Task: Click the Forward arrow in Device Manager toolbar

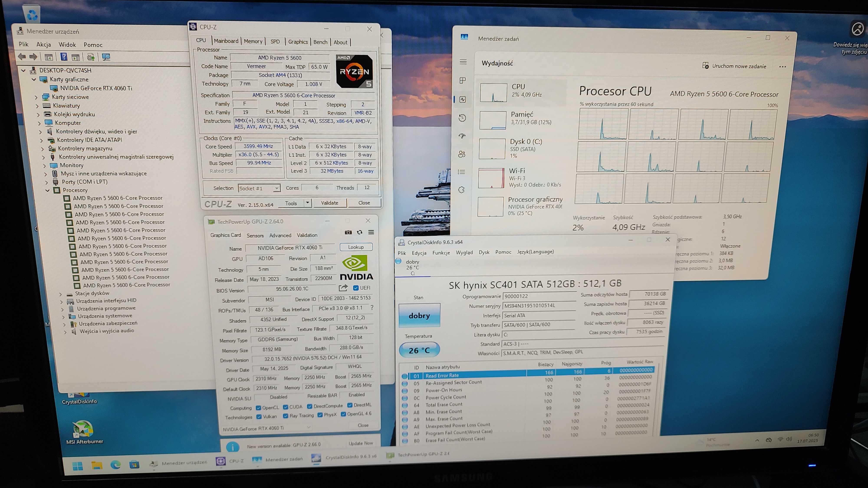Action: tap(33, 57)
